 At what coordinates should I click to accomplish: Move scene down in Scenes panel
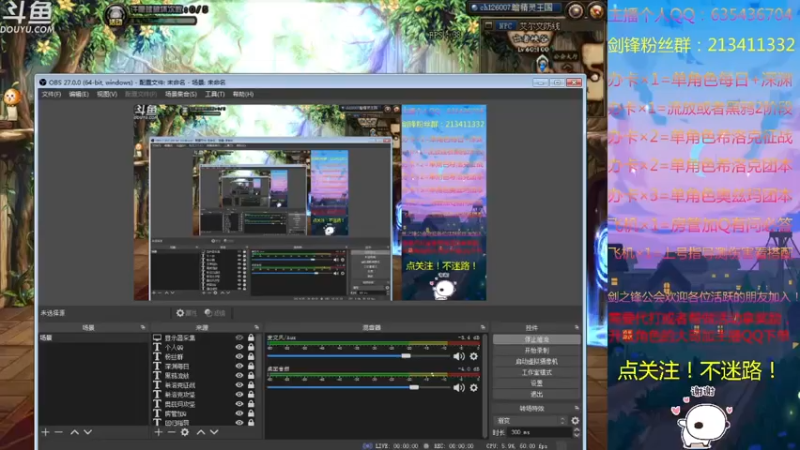coord(88,432)
